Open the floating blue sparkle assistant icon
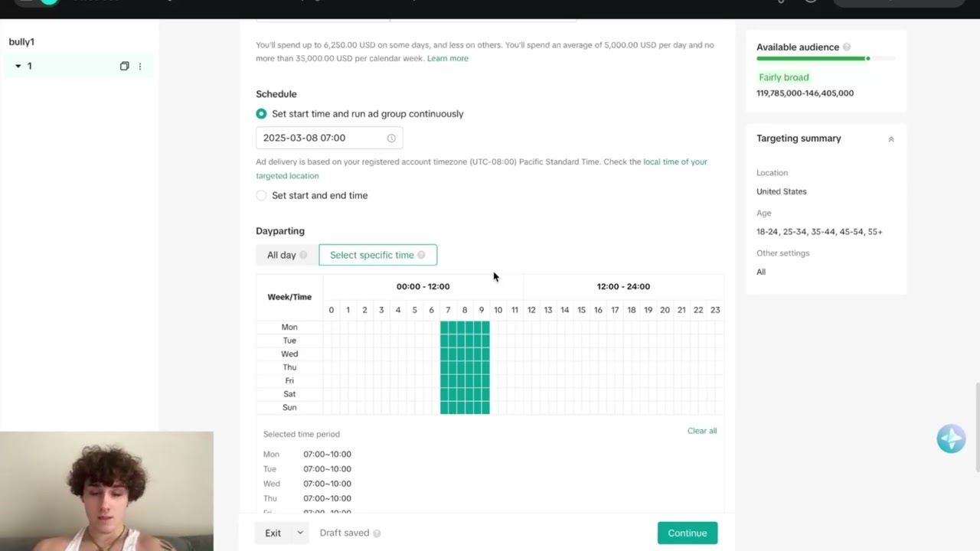The width and height of the screenshot is (980, 551). click(951, 439)
